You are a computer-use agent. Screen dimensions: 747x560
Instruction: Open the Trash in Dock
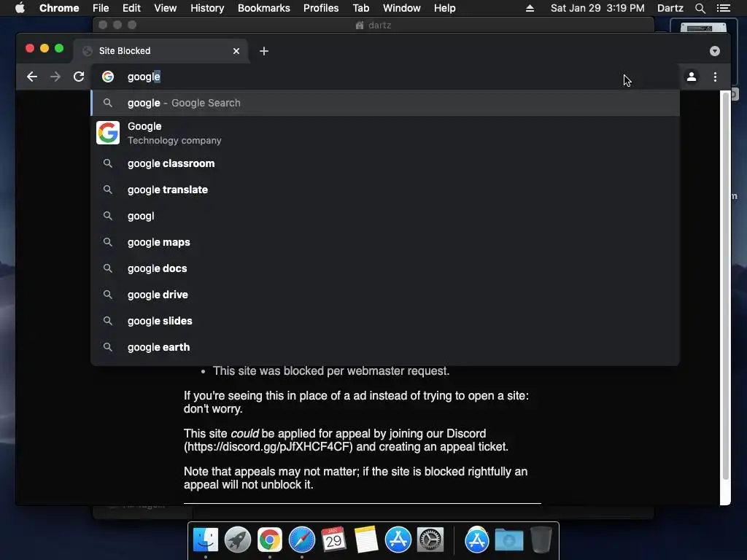pyautogui.click(x=541, y=540)
